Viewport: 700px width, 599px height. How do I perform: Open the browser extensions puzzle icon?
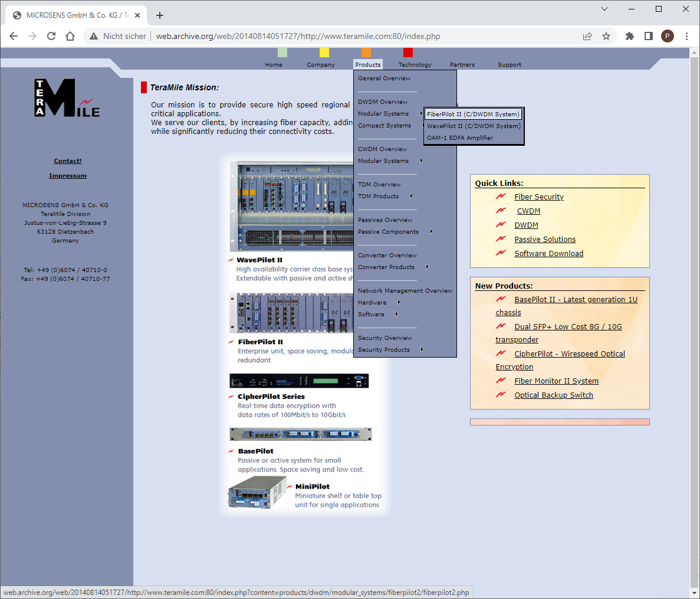coord(630,36)
